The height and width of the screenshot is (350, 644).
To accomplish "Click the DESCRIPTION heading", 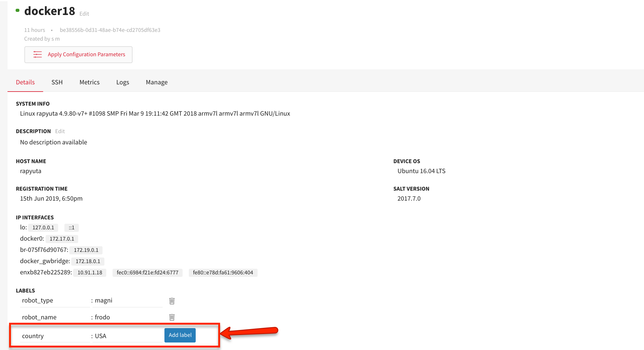I will click(x=33, y=131).
